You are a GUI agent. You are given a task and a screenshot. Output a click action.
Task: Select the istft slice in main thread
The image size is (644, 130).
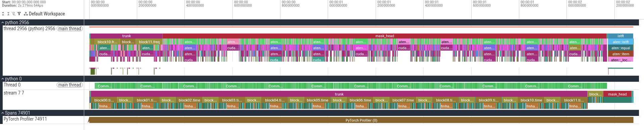coord(621,36)
